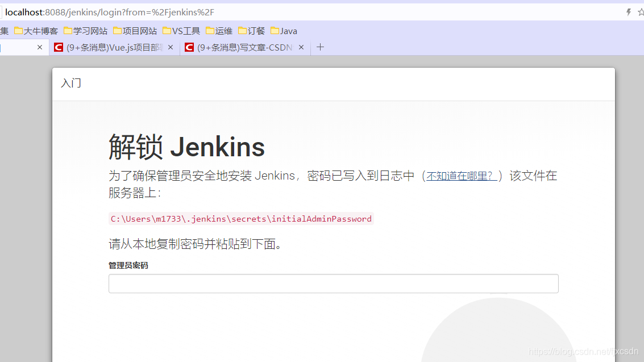Click the administrator password input field
The width and height of the screenshot is (644, 362).
point(333,283)
